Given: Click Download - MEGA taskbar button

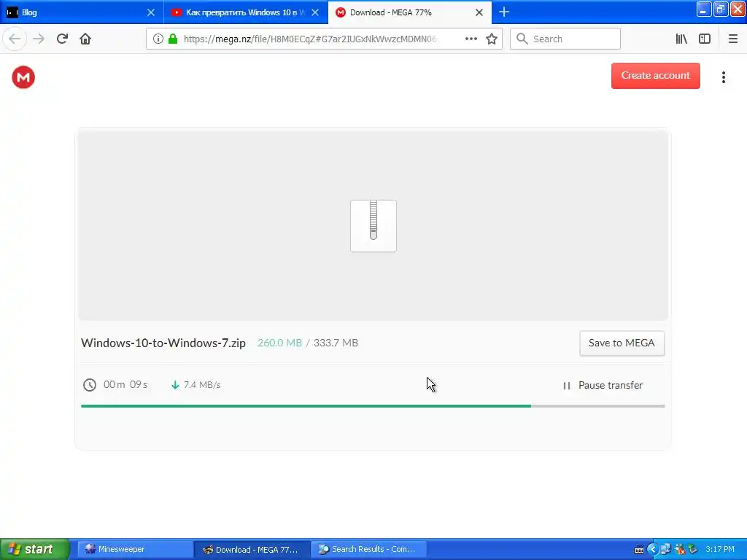Looking at the screenshot, I should [252, 550].
